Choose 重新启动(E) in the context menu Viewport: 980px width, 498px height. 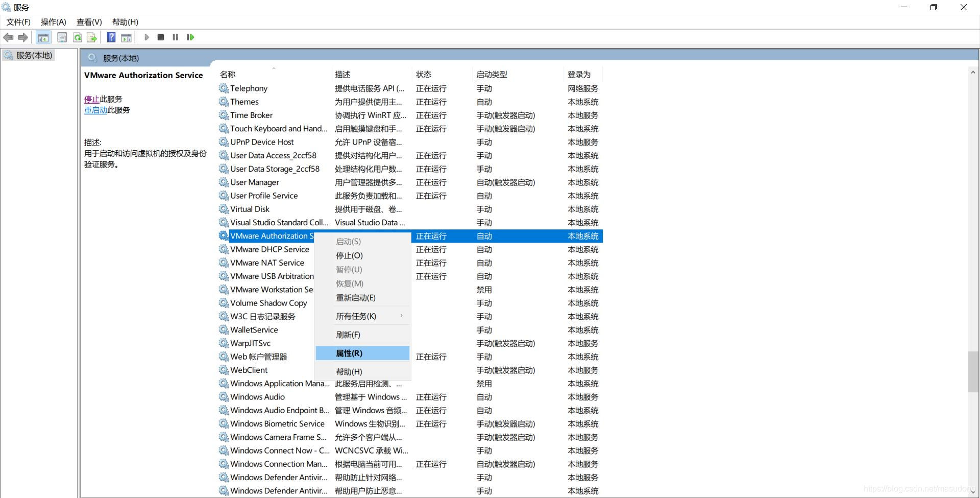click(362, 298)
